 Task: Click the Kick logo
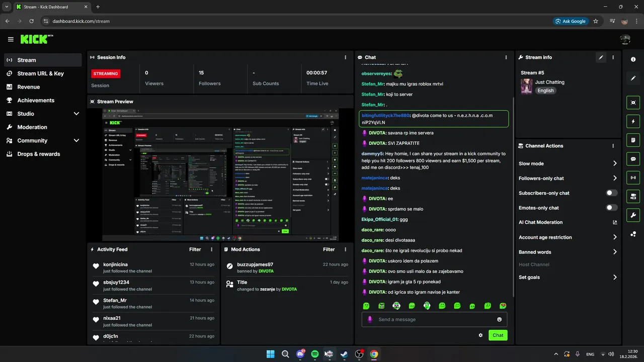pyautogui.click(x=36, y=39)
